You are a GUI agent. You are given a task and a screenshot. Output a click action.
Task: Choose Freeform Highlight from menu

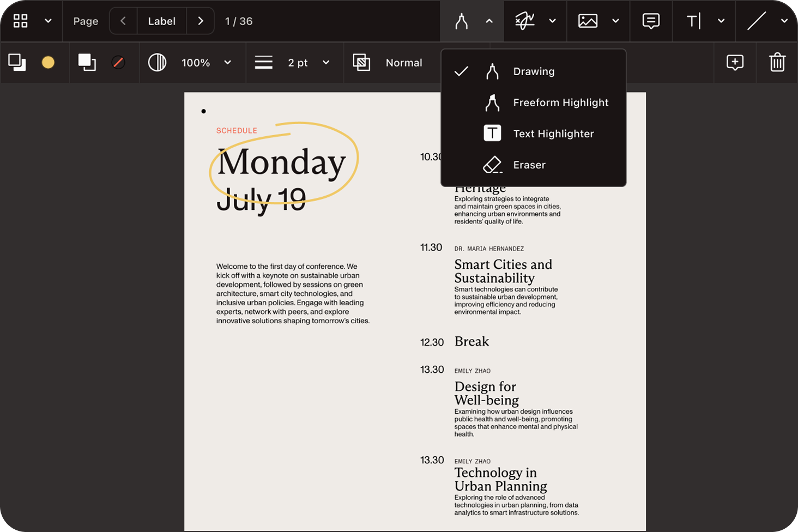pos(560,102)
